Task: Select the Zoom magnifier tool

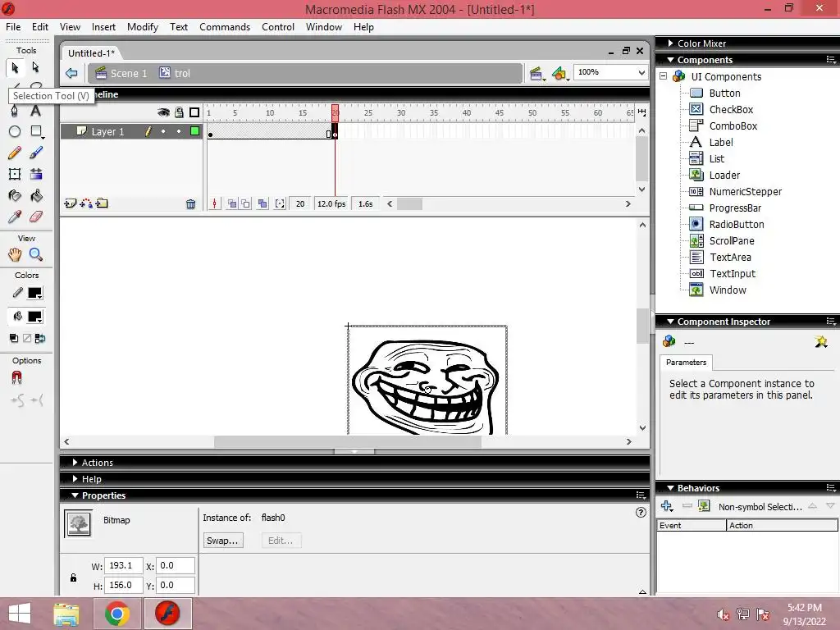Action: (36, 254)
